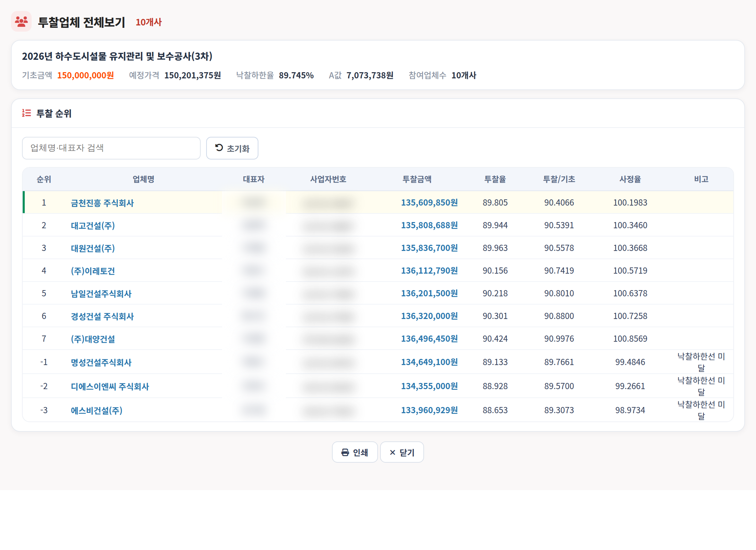Image resolution: width=756 pixels, height=550 pixels.
Task: Open 명성건설주식회사 below-limit bidder
Action: 101,362
